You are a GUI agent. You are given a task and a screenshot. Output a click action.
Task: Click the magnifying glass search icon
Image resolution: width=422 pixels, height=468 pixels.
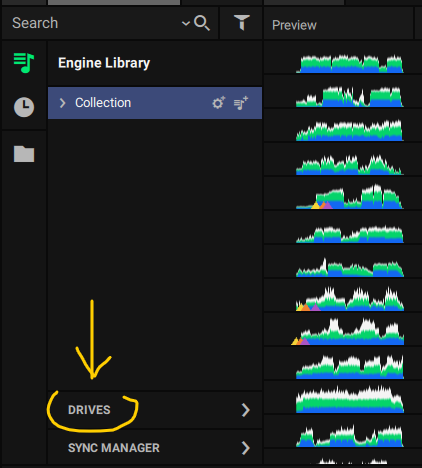coord(202,23)
